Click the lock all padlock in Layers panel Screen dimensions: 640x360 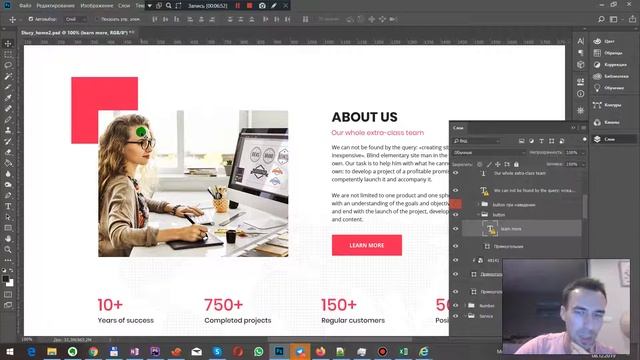(516, 164)
